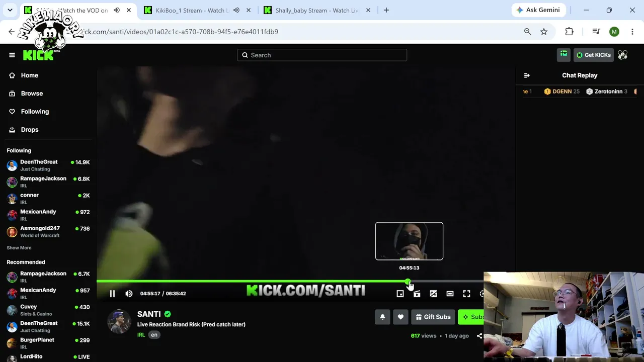Open MexicanAndy channel under Recommended
Screen dimensions: 644x362
pyautogui.click(x=48, y=294)
